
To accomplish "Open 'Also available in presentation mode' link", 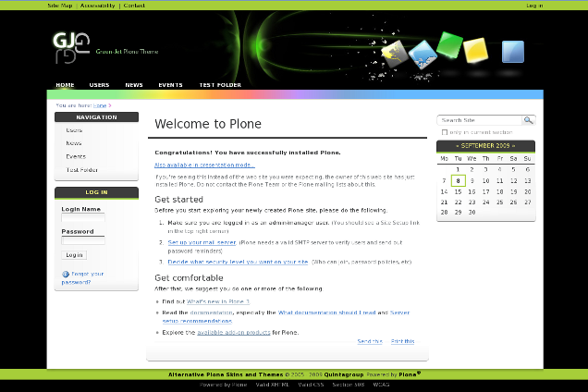I will click(204, 165).
